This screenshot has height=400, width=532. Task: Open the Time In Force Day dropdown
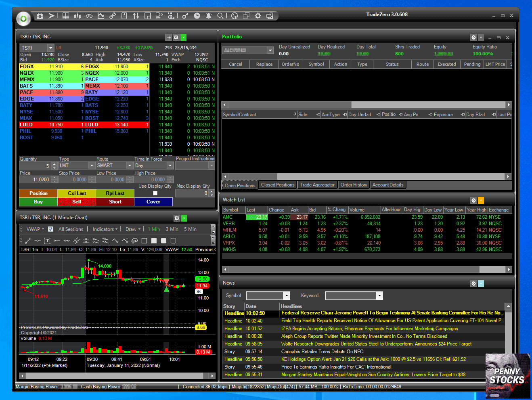pos(170,165)
